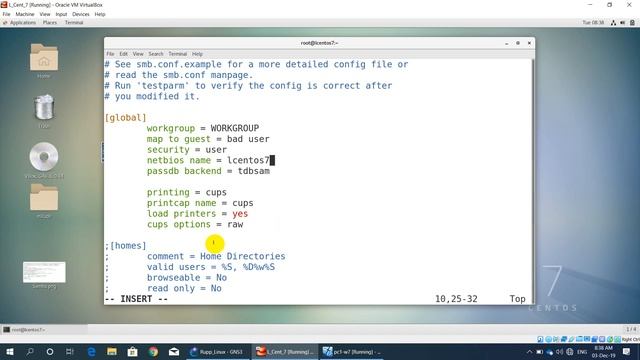Screen dimensions: 640x360
Task: Open the terminal Help menu
Action: point(198,54)
